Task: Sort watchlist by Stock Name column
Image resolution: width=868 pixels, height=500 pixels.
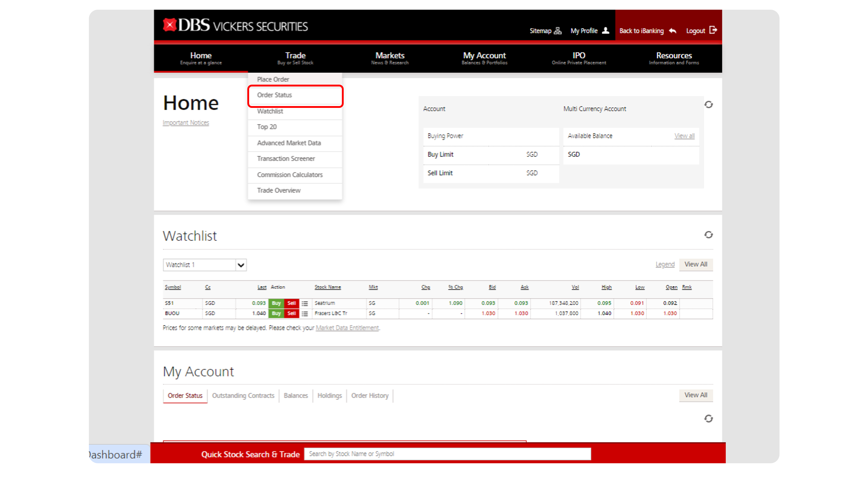Action: coord(328,287)
